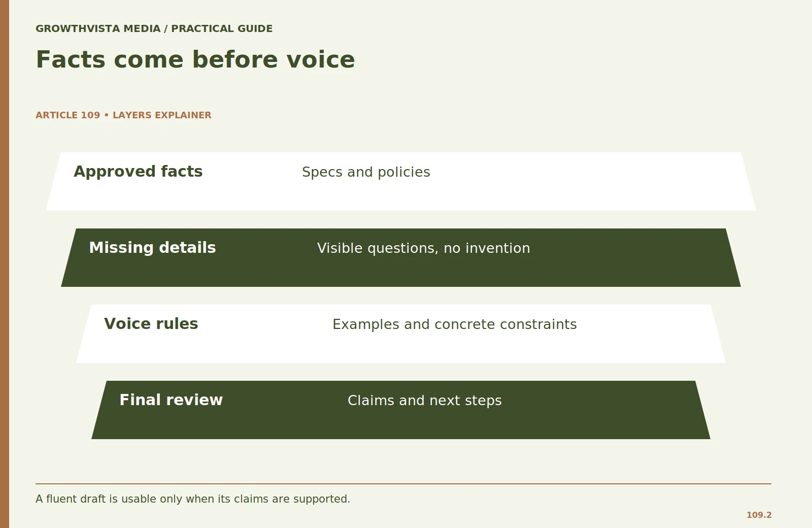This screenshot has height=528, width=812.
Task: Select the 'Claims and next steps' text
Action: [x=424, y=401]
